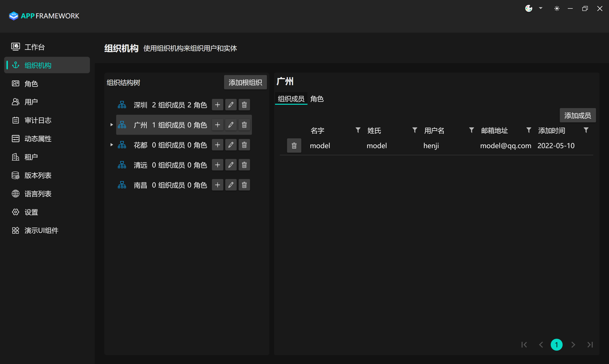The image size is (609, 364).
Task: Delete the 广州 organization
Action: coord(244,125)
